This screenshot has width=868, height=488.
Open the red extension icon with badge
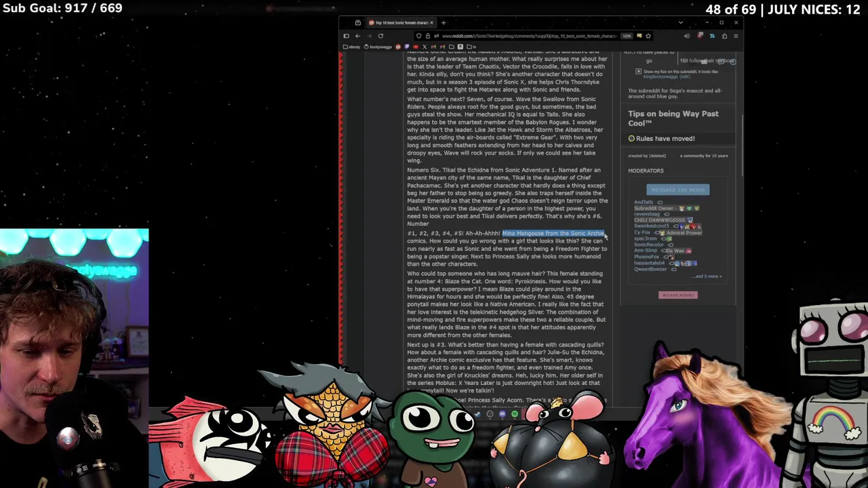point(700,36)
